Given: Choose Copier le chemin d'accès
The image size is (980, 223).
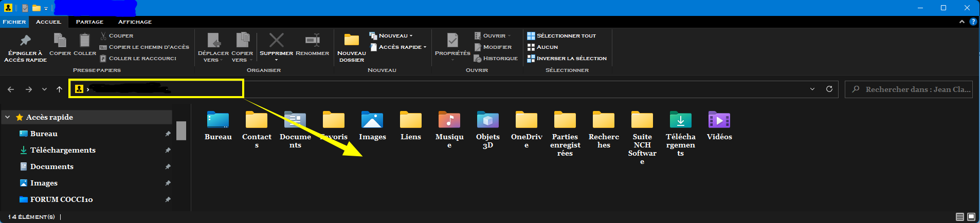Looking at the screenshot, I should (144, 47).
